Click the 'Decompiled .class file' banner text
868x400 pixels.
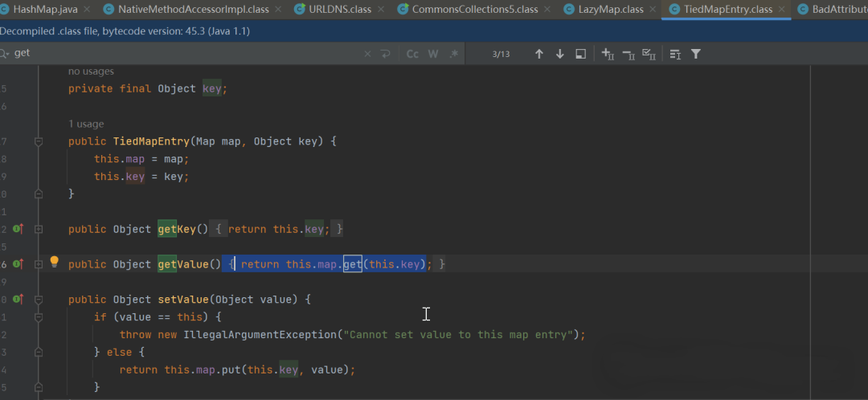tap(125, 31)
